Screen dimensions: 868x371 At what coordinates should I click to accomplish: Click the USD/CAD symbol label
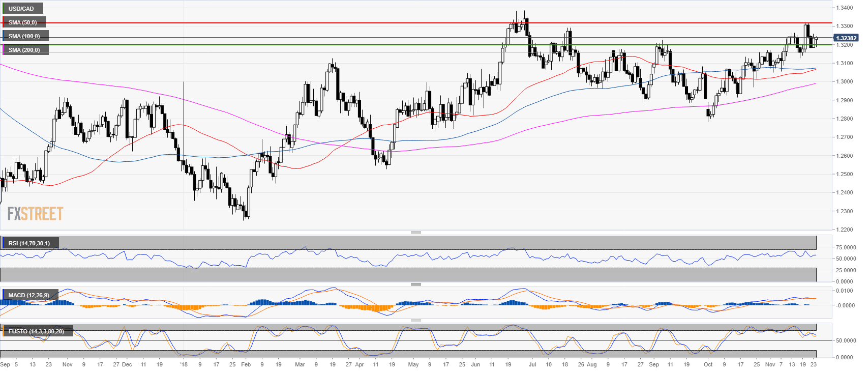pyautogui.click(x=21, y=9)
